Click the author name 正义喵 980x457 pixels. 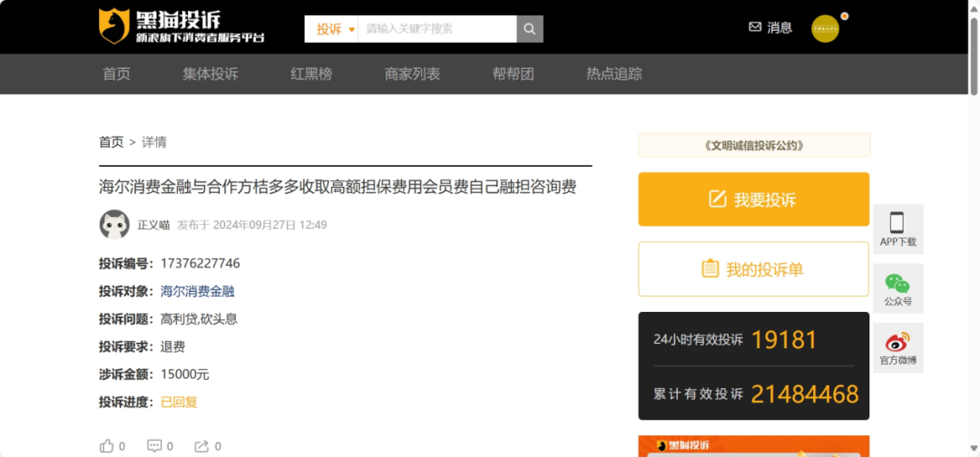click(153, 225)
